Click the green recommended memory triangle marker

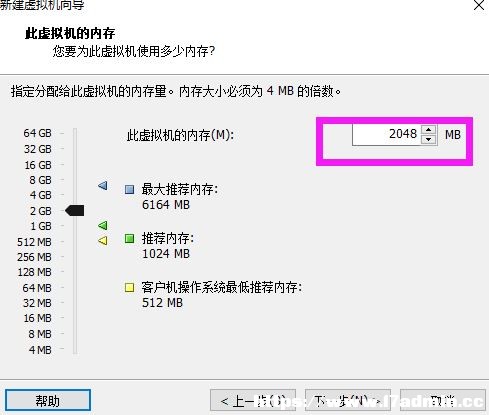(x=103, y=225)
